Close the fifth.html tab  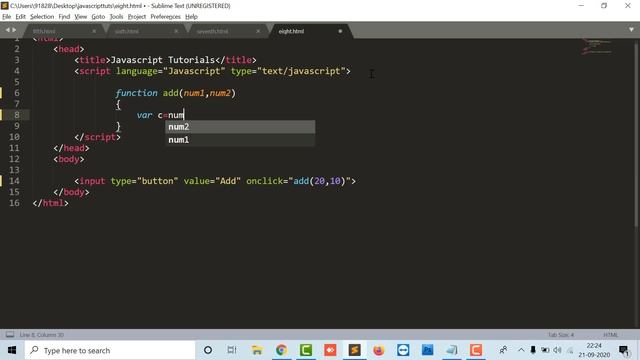[x=94, y=31]
